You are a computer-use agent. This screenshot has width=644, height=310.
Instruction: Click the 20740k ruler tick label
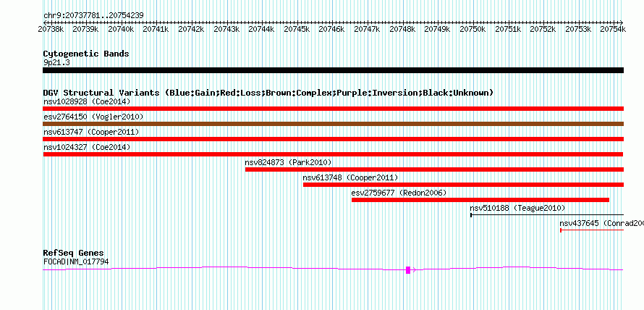tap(121, 29)
